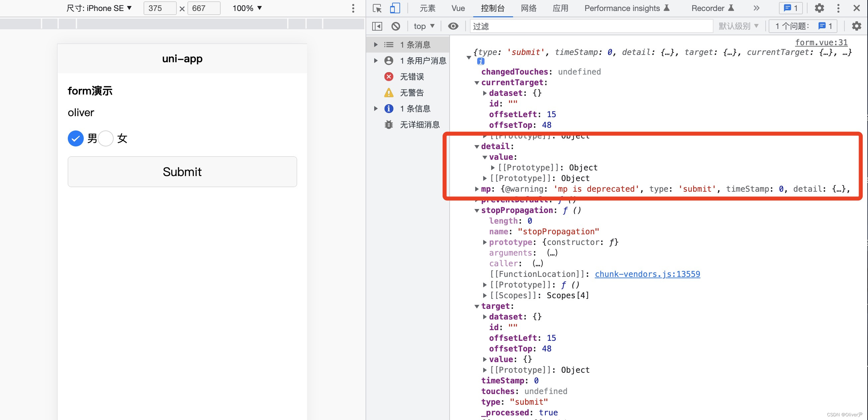868x420 pixels.
Task: Select the 女 radio button
Action: [106, 138]
